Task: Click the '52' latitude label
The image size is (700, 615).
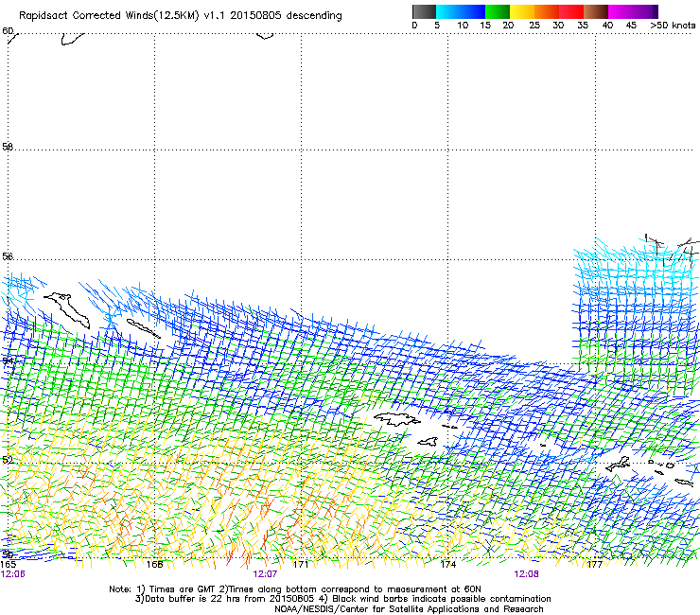Action: [x=8, y=460]
